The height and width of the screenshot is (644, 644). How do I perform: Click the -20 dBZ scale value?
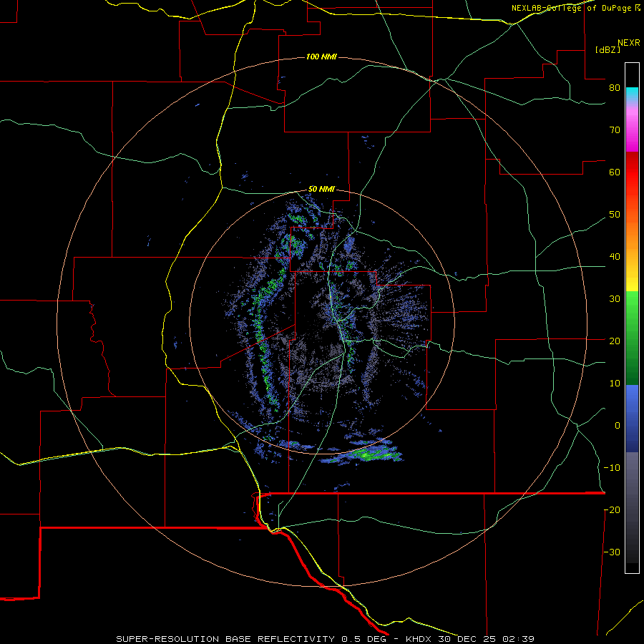tap(612, 510)
